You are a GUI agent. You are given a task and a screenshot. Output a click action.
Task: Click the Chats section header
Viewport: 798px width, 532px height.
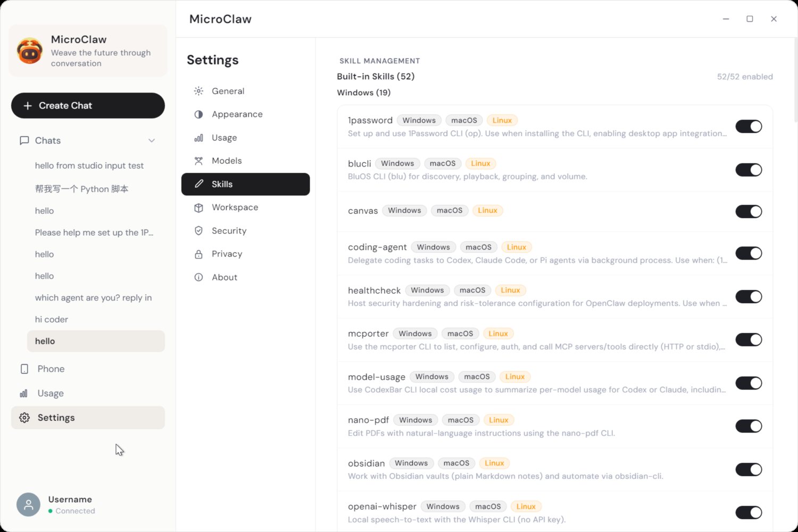tap(88, 140)
